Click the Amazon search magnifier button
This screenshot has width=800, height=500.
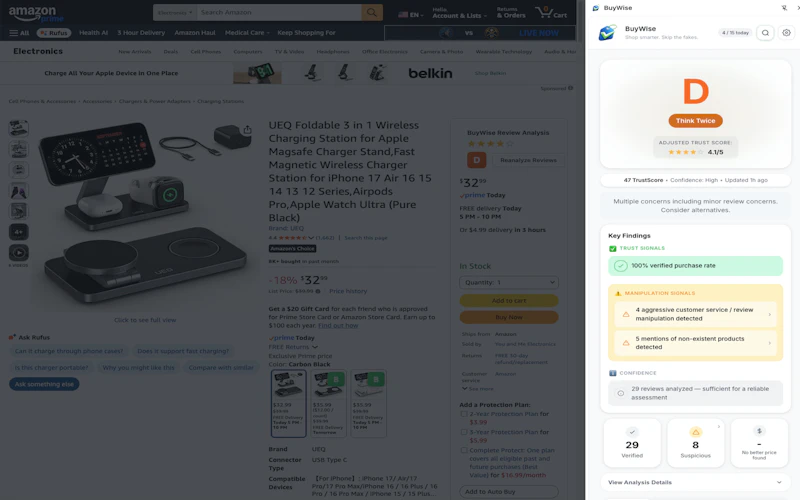click(x=372, y=12)
